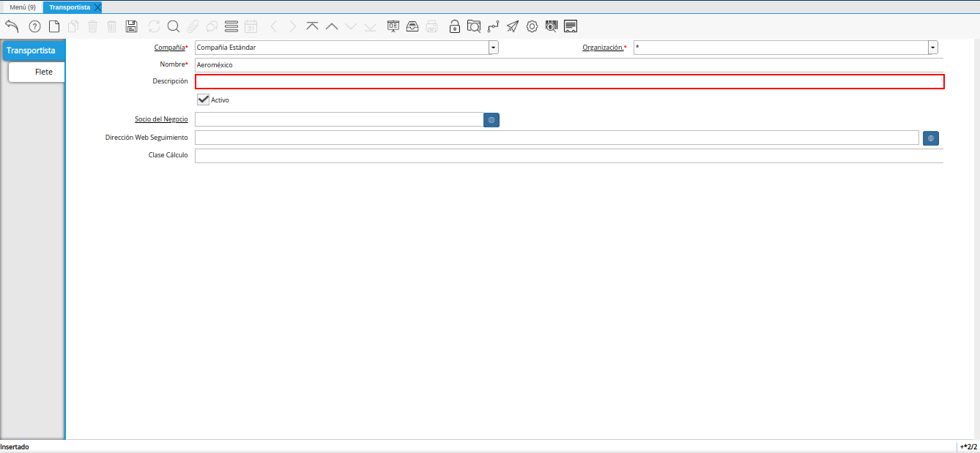Open the chat bubbles icon
Viewport: 980px width, 453px height.
tap(212, 26)
